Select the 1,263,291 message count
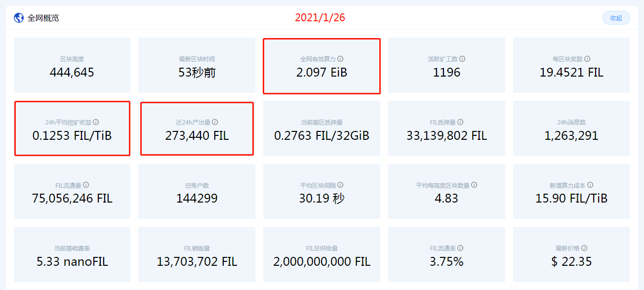 tap(571, 136)
